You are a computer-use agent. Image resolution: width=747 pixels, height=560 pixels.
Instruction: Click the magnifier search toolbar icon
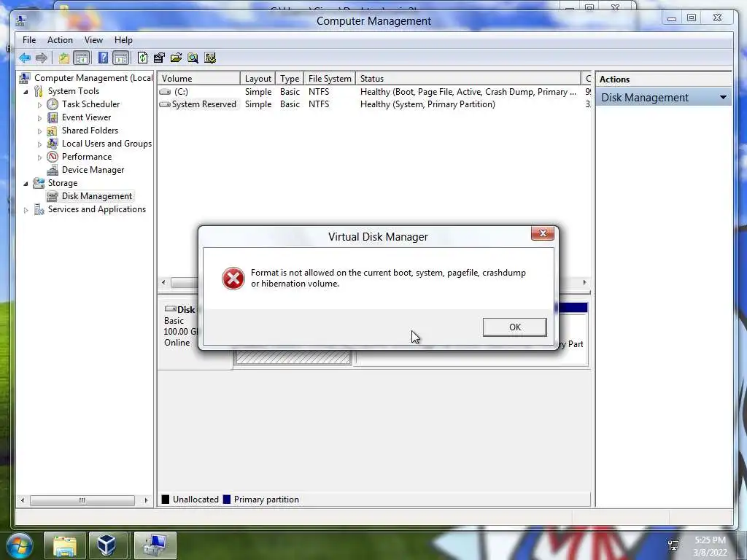[x=193, y=58]
